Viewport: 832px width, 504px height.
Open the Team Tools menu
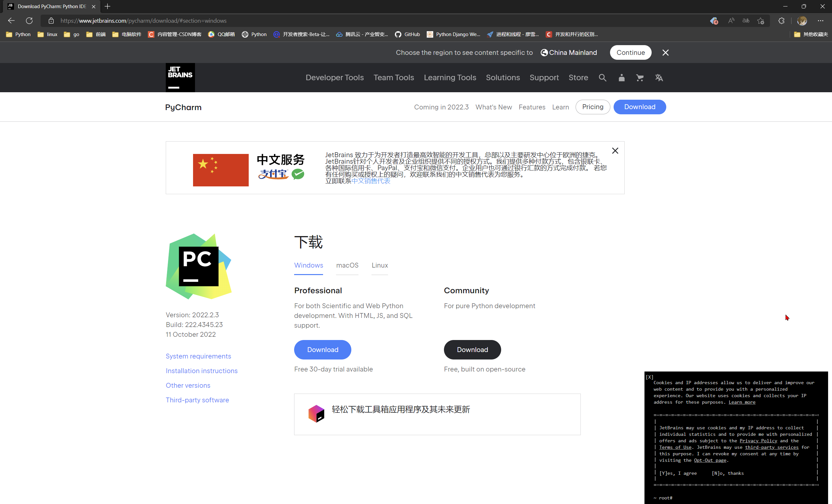pyautogui.click(x=394, y=78)
